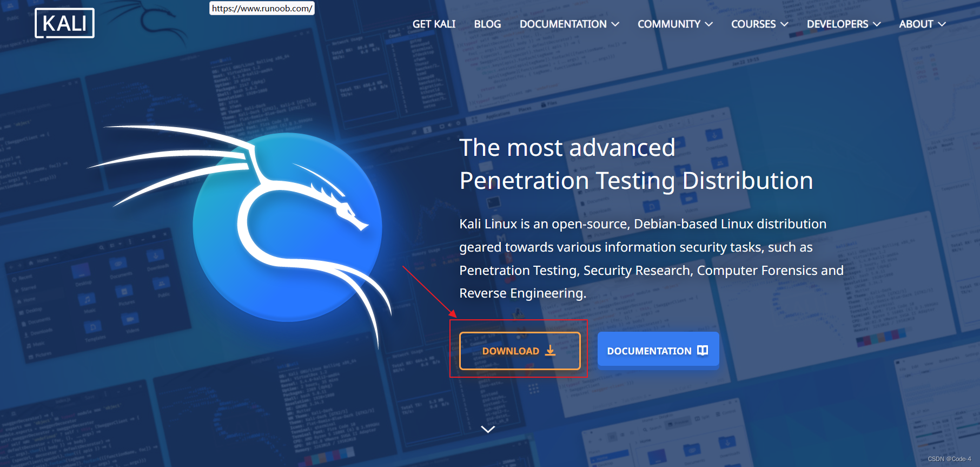Screen dimensions: 980x467
Task: Click the URL tooltip 'https://www.runoob.com/'
Action: tap(262, 8)
